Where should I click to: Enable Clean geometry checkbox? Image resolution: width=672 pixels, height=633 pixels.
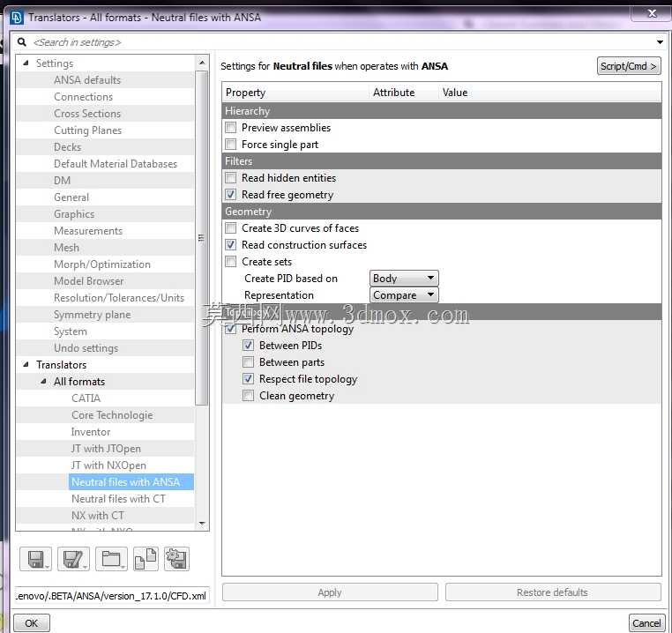[x=248, y=396]
